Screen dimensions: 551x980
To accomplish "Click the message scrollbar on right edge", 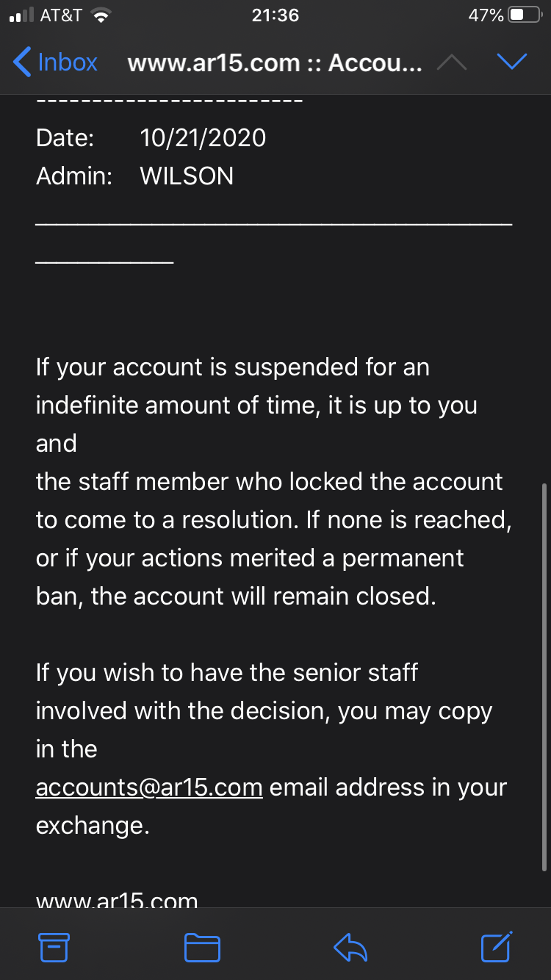I will [x=543, y=676].
